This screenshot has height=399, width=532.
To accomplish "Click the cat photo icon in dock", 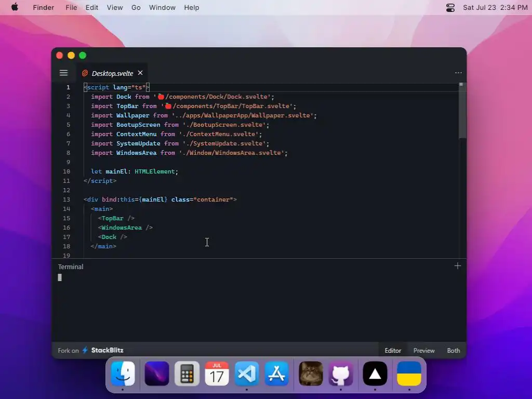I will click(311, 374).
